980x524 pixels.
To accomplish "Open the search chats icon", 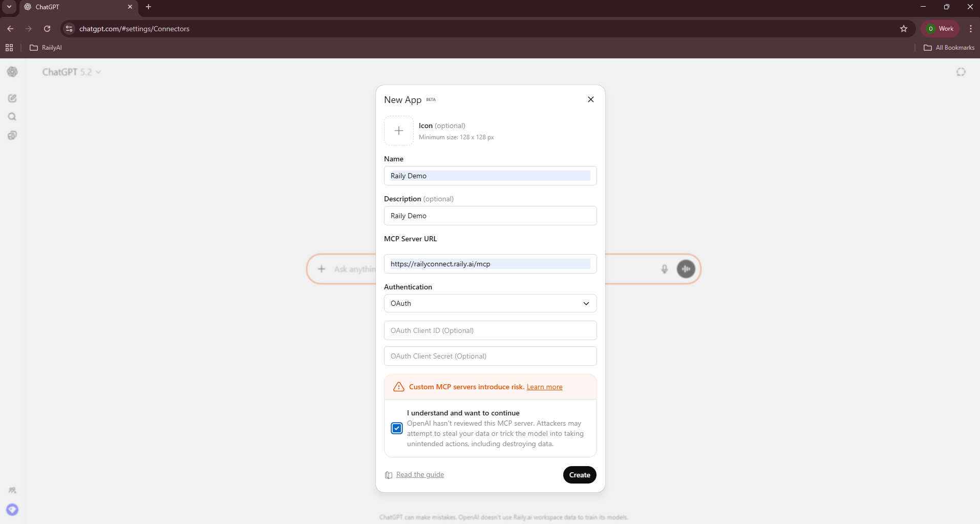I will click(x=12, y=117).
